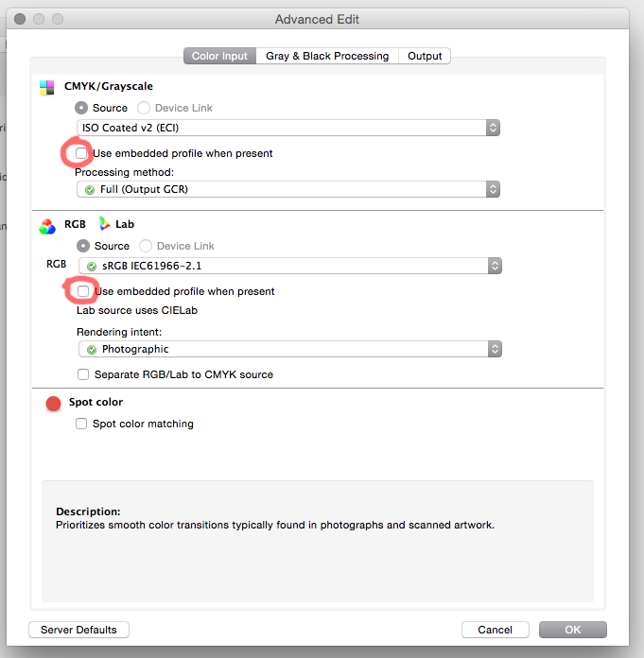Click the Cancel button
Image resolution: width=644 pixels, height=658 pixels.
tap(496, 630)
